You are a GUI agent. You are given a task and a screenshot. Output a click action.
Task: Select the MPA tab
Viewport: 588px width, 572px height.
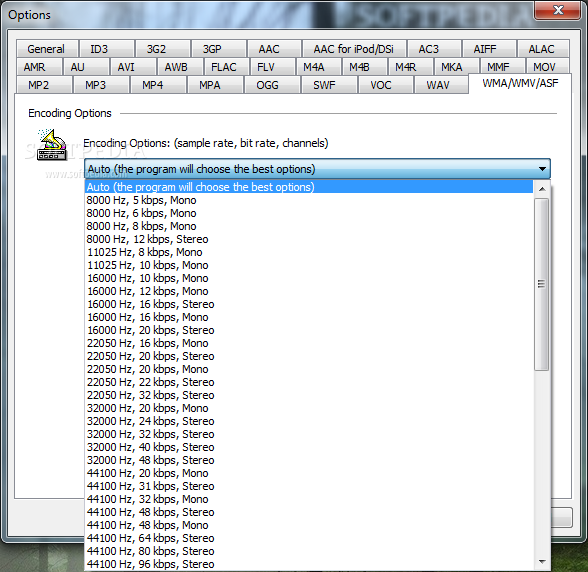point(215,85)
